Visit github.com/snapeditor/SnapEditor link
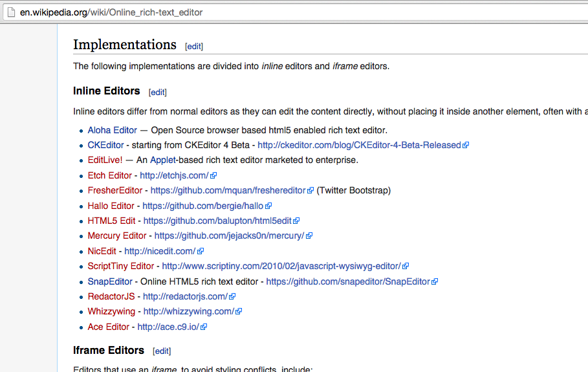This screenshot has width=588, height=372. coord(348,281)
